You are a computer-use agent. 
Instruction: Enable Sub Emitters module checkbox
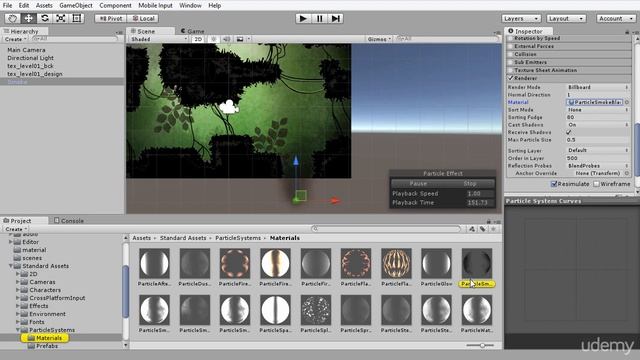[510, 62]
